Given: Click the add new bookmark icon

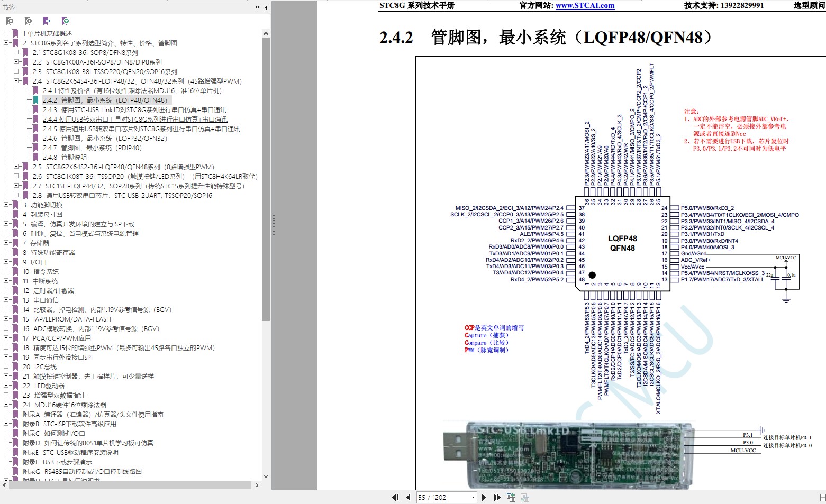Looking at the screenshot, I should click(28, 21).
